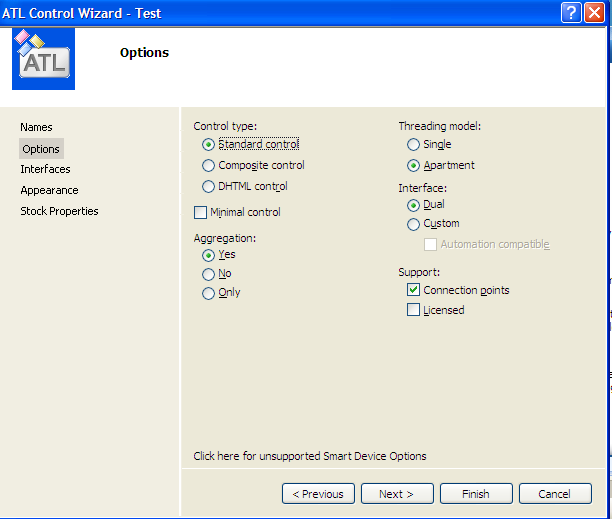Select DHTML control radio button
This screenshot has width=612, height=519.
(x=208, y=187)
